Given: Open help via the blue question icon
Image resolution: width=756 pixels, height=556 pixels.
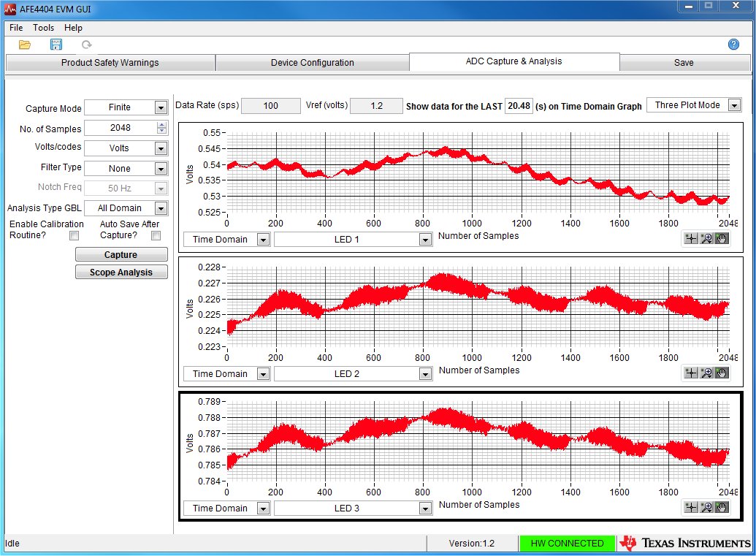Looking at the screenshot, I should click(733, 45).
